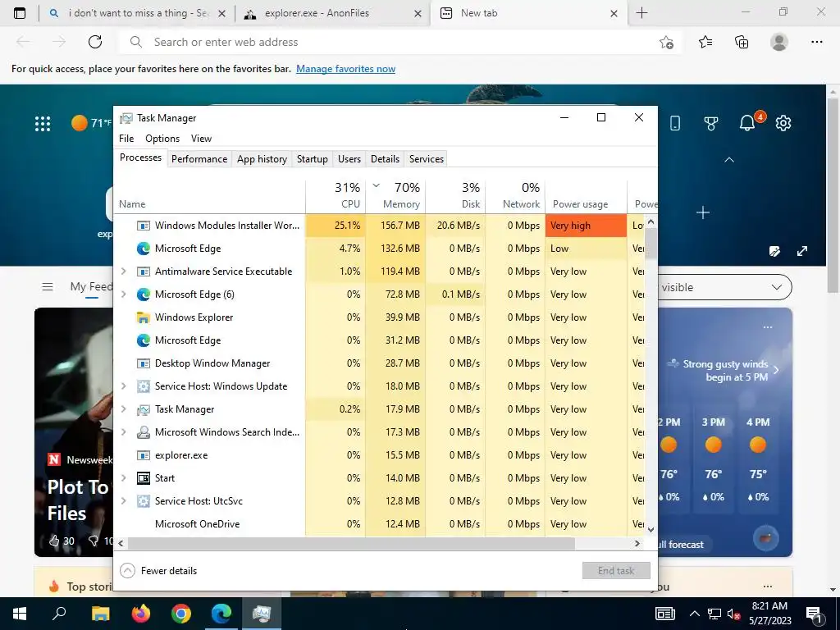Image resolution: width=840 pixels, height=630 pixels.
Task: Collapse quick links with the up chevron
Action: click(729, 160)
